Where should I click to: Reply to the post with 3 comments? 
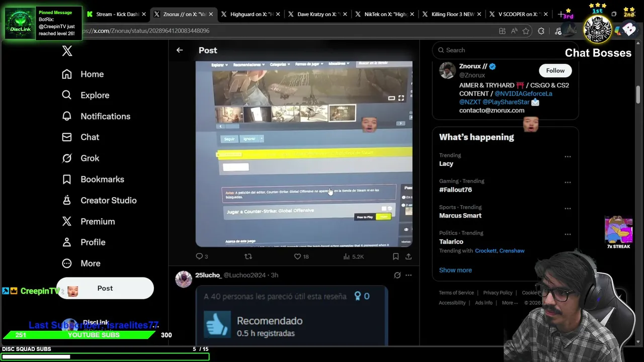point(201,256)
